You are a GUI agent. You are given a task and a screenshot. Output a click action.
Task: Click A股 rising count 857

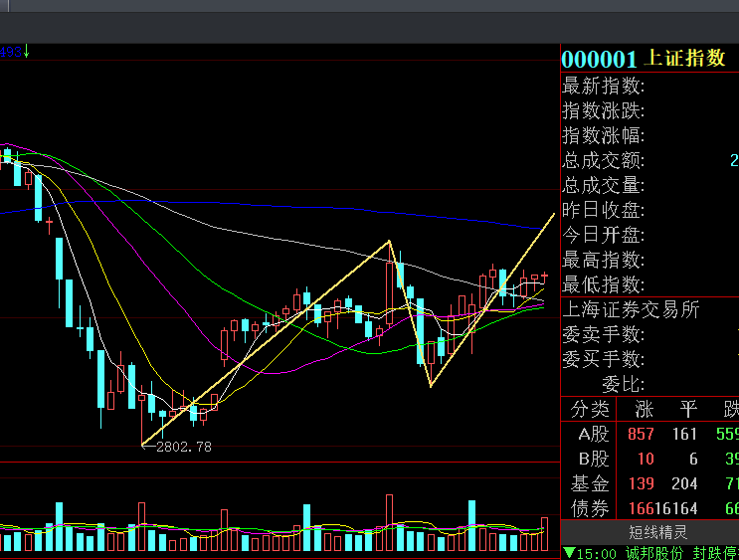tap(641, 434)
